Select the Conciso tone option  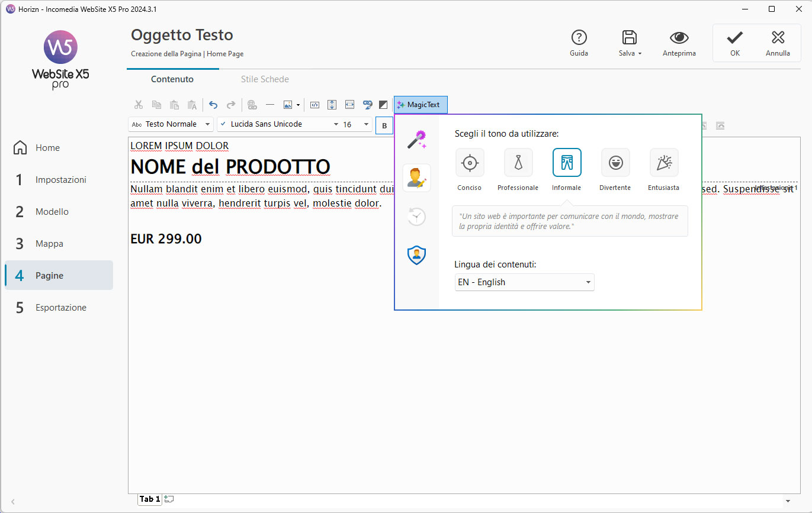point(469,163)
